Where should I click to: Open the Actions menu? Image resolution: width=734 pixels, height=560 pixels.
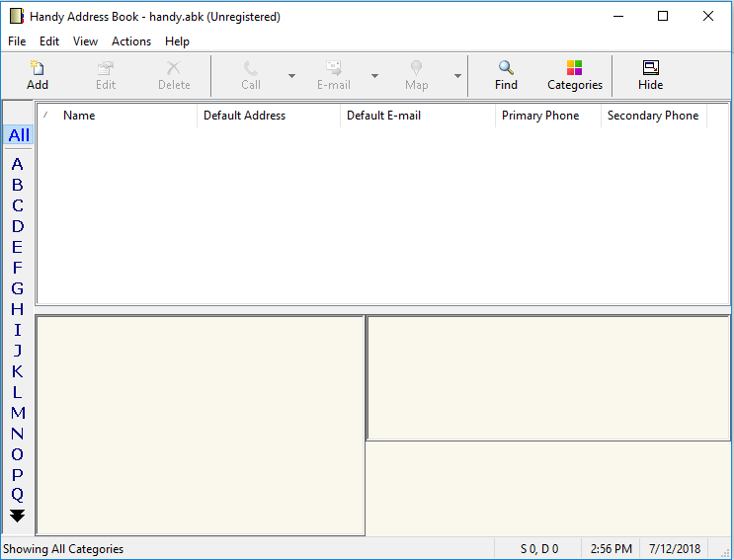(x=131, y=41)
